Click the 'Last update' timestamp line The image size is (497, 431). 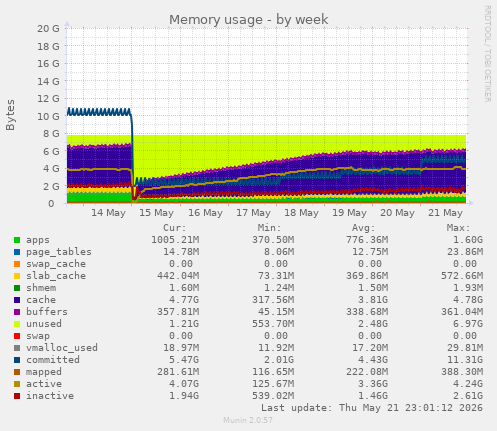pyautogui.click(x=372, y=408)
